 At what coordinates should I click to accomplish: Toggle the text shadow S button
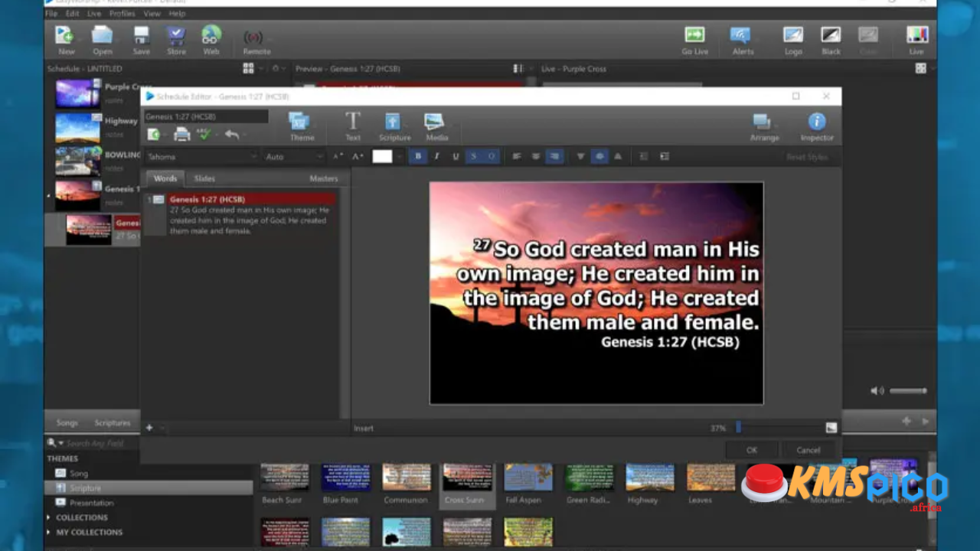(473, 156)
